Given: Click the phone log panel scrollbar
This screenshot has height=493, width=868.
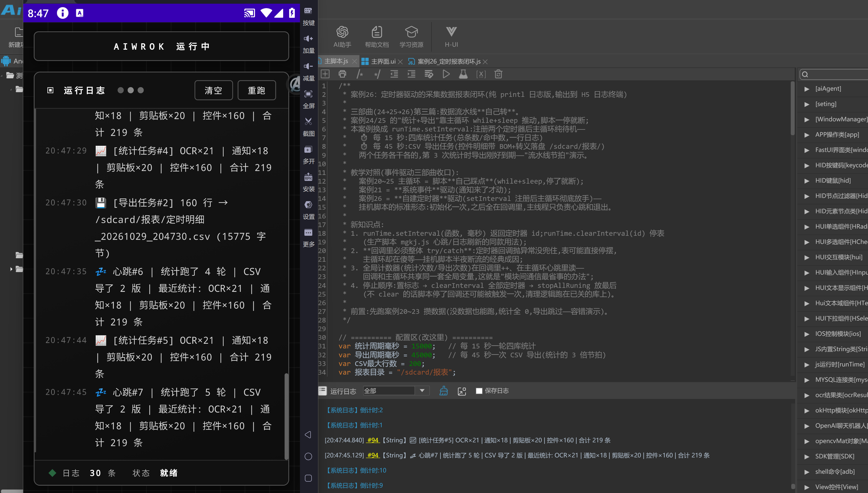Looking at the screenshot, I should (286, 416).
